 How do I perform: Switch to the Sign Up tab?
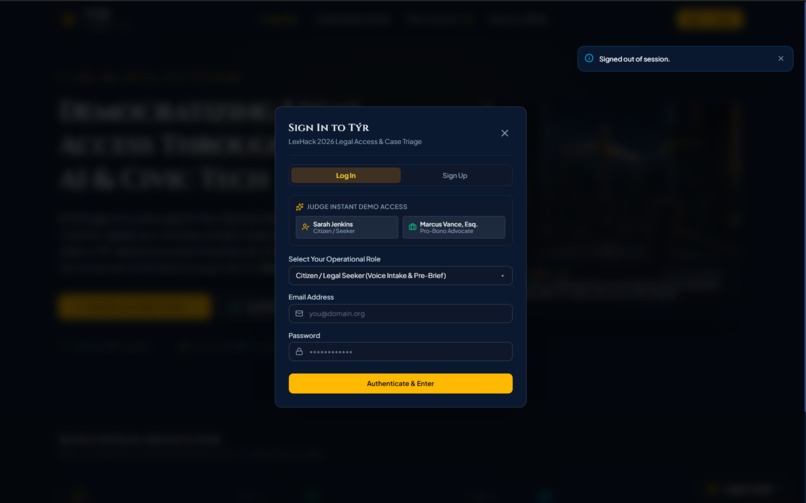[x=455, y=175]
